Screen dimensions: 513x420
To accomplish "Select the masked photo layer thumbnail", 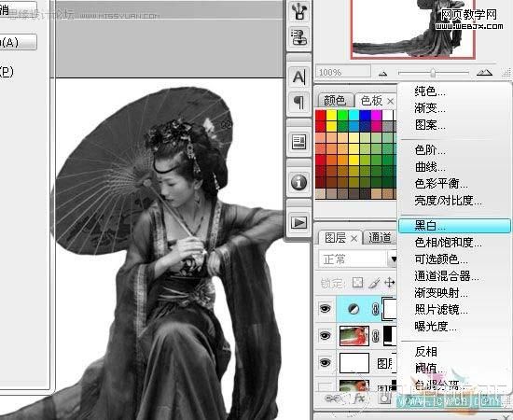I will [354, 336].
